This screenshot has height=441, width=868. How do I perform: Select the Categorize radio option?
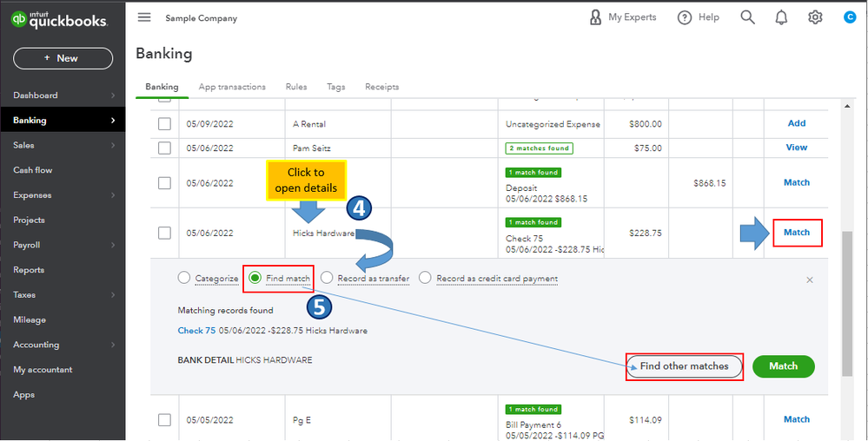184,278
